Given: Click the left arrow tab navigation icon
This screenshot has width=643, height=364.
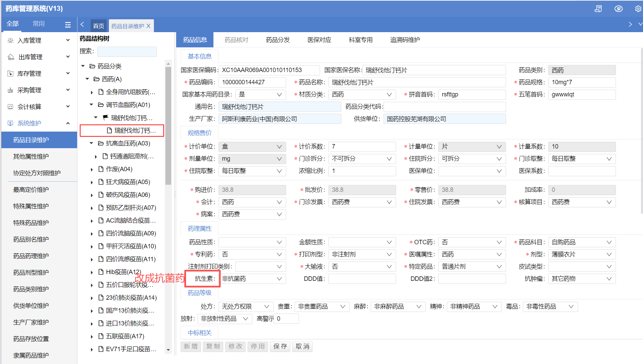Looking at the screenshot, I should [x=82, y=24].
